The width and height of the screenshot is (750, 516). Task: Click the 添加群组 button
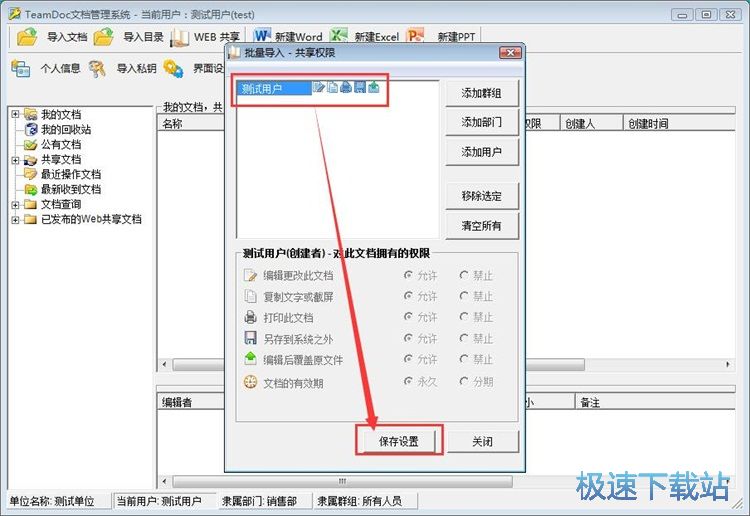click(482, 93)
